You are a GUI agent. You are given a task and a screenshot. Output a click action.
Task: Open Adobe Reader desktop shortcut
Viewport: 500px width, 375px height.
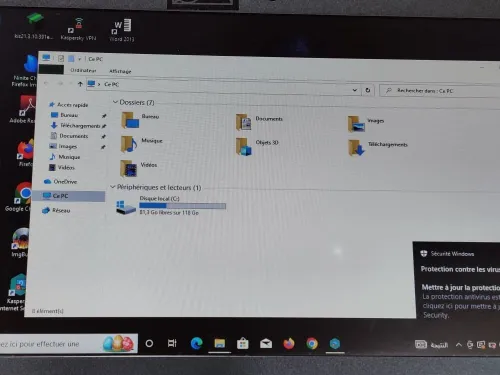point(23,109)
